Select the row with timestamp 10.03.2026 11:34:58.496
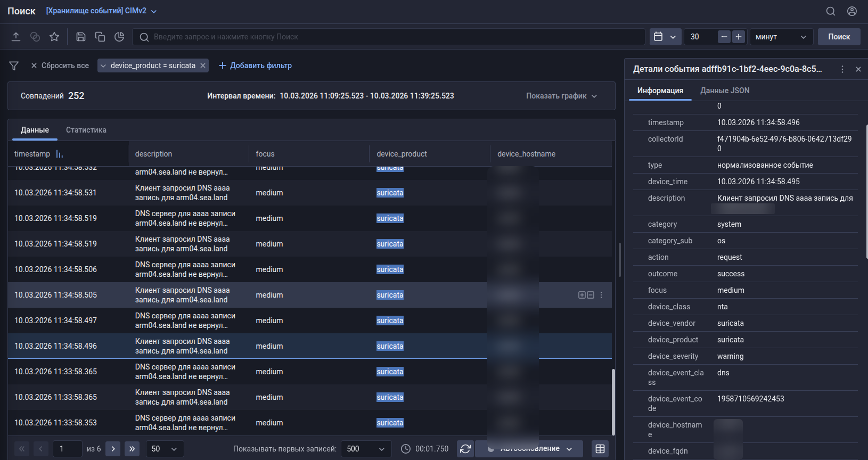The image size is (868, 460). tap(309, 346)
